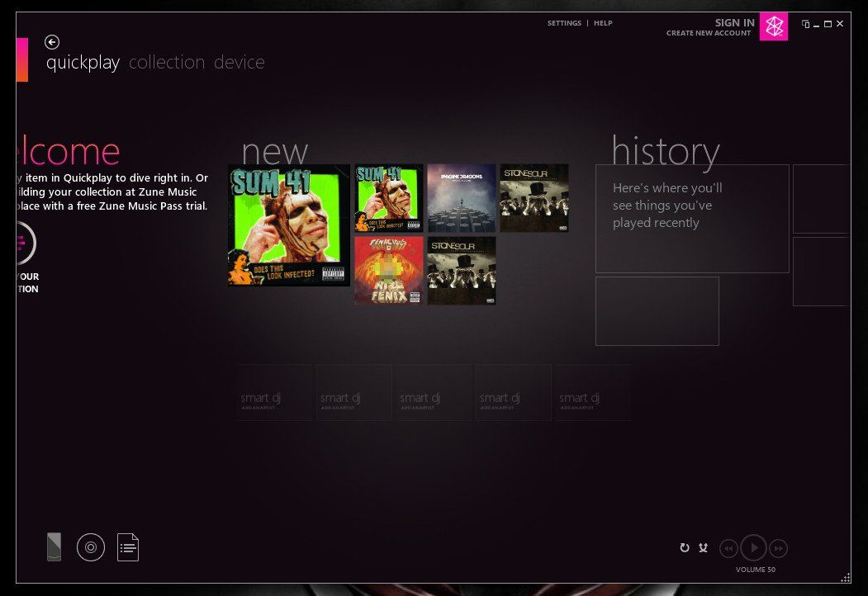Click the back arrow button
The width and height of the screenshot is (868, 596).
click(52, 42)
